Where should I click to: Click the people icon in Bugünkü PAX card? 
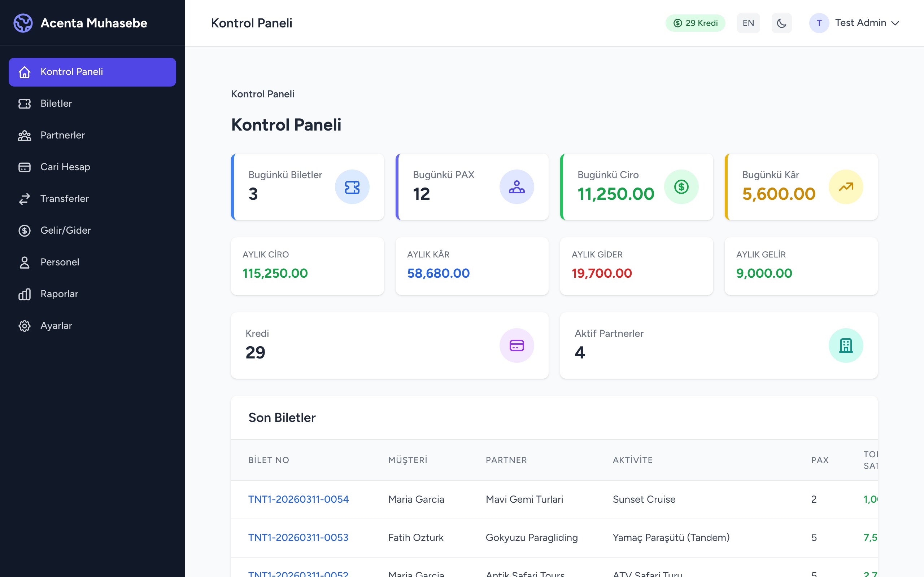coord(516,187)
